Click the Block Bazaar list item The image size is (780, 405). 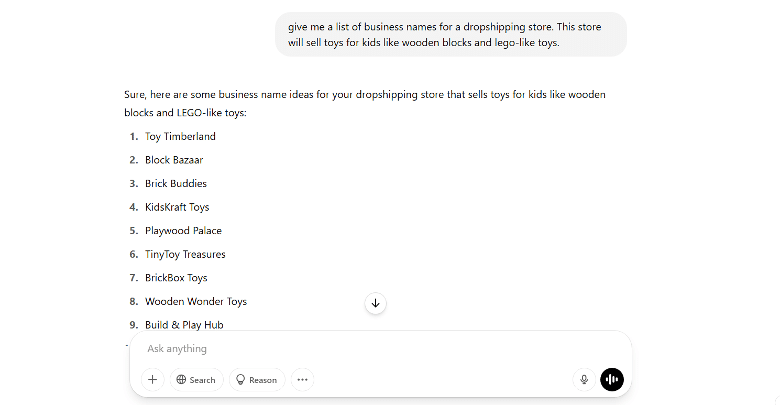coord(174,160)
